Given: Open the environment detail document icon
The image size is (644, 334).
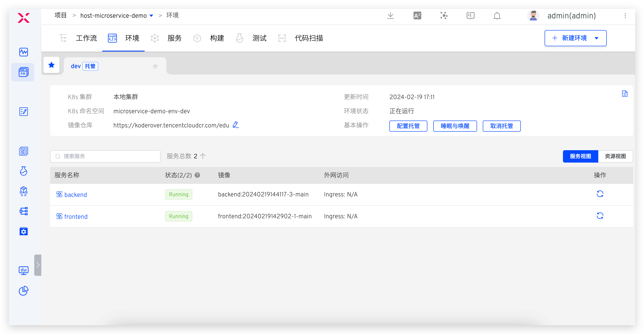Looking at the screenshot, I should coord(625,93).
